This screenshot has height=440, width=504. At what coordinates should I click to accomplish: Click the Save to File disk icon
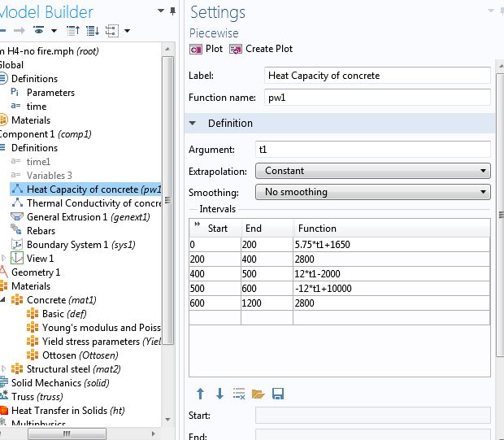pyautogui.click(x=278, y=394)
